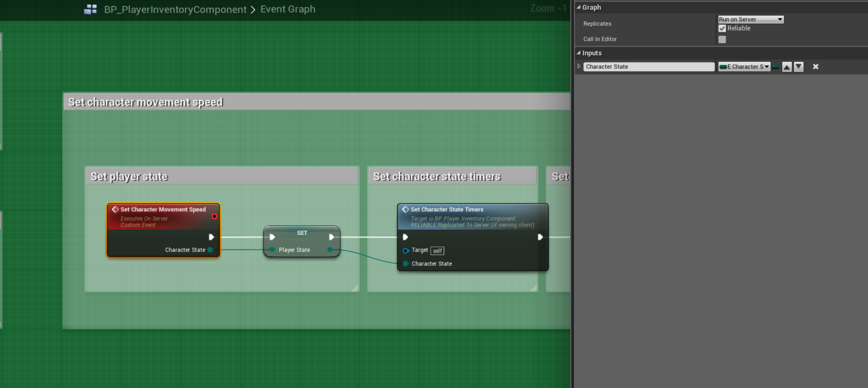Click the blueprint grid icon beside the breadcrumb
Viewport: 868px width, 388px height.
pos(90,9)
